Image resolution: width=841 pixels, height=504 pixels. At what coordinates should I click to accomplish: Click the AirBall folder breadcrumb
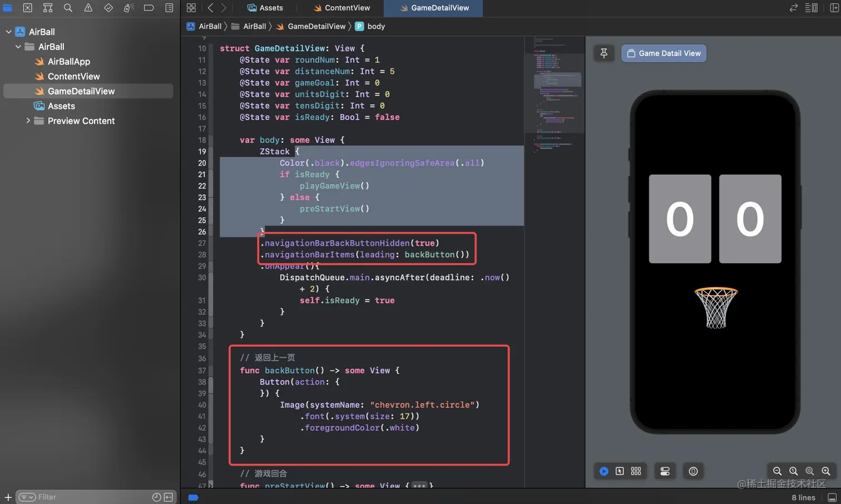(249, 26)
